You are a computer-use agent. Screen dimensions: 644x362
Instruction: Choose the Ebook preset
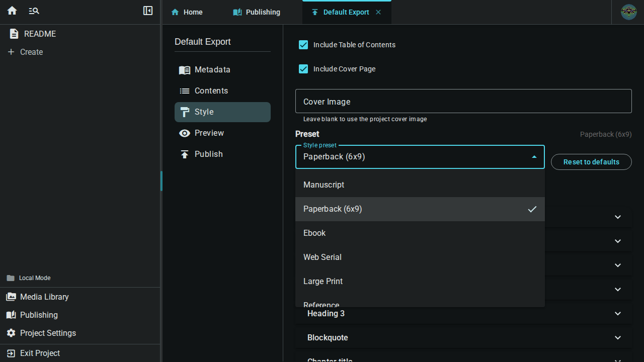(x=420, y=233)
